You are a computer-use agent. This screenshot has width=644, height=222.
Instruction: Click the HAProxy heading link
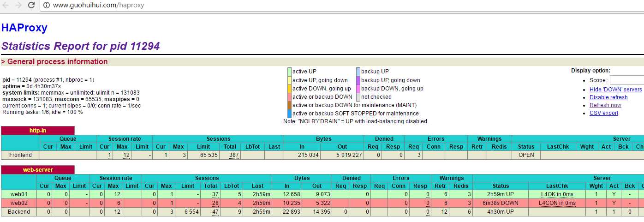[24, 28]
